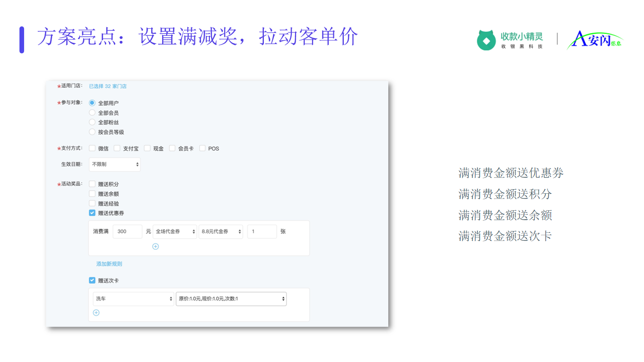Check the 微信 payment checkbox

point(92,148)
